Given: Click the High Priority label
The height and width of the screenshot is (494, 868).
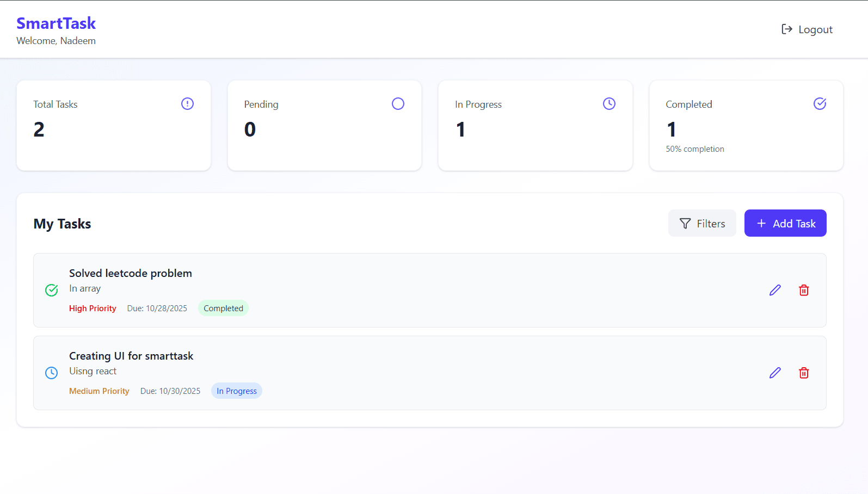Looking at the screenshot, I should click(x=93, y=308).
